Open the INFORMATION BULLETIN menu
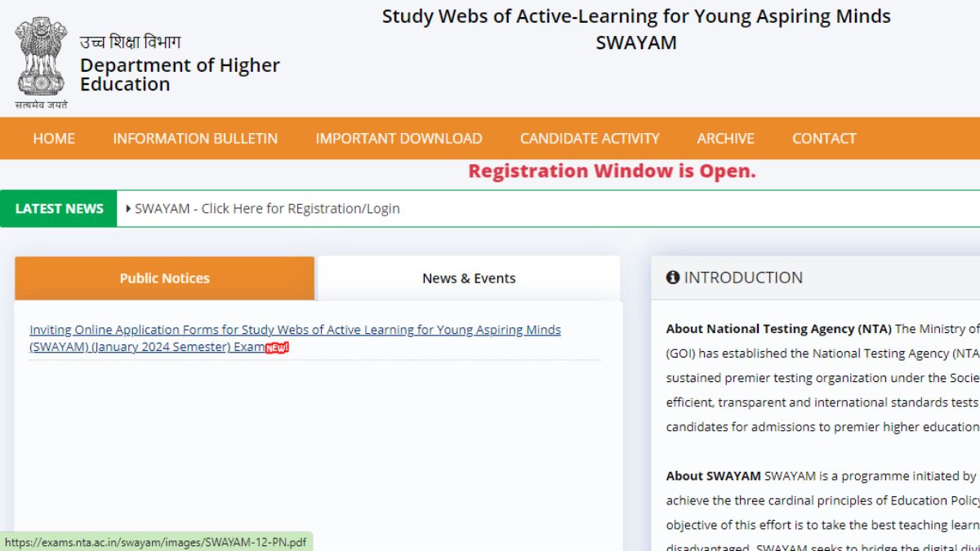 (195, 139)
